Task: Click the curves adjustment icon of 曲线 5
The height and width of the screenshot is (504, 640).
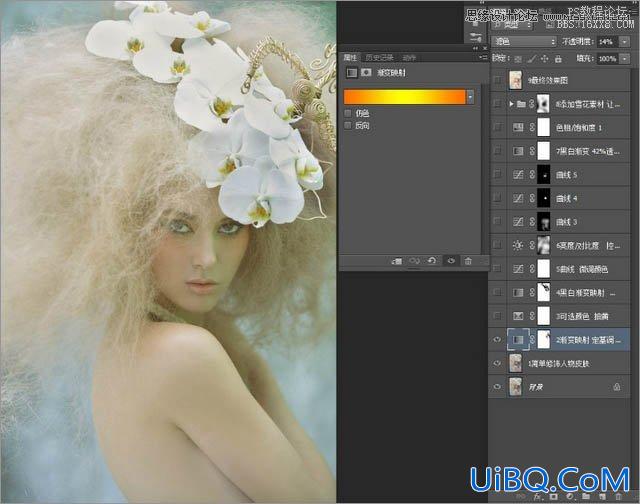Action: tap(518, 175)
